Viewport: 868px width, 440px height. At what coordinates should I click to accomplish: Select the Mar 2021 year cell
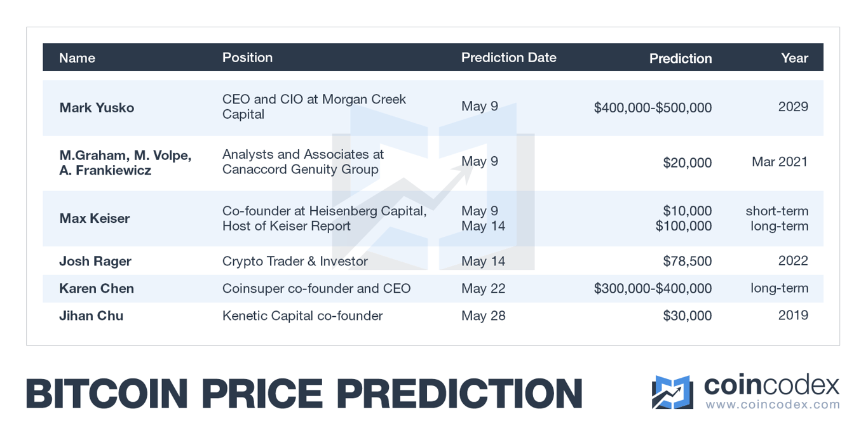point(780,162)
